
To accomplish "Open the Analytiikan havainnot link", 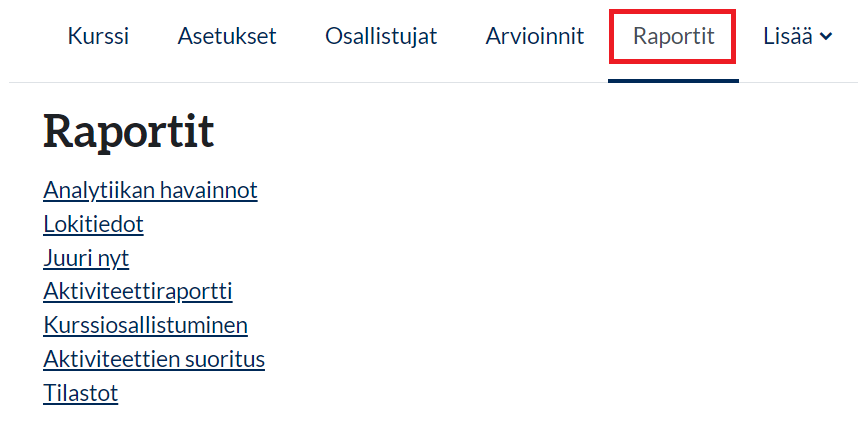I will tap(150, 190).
